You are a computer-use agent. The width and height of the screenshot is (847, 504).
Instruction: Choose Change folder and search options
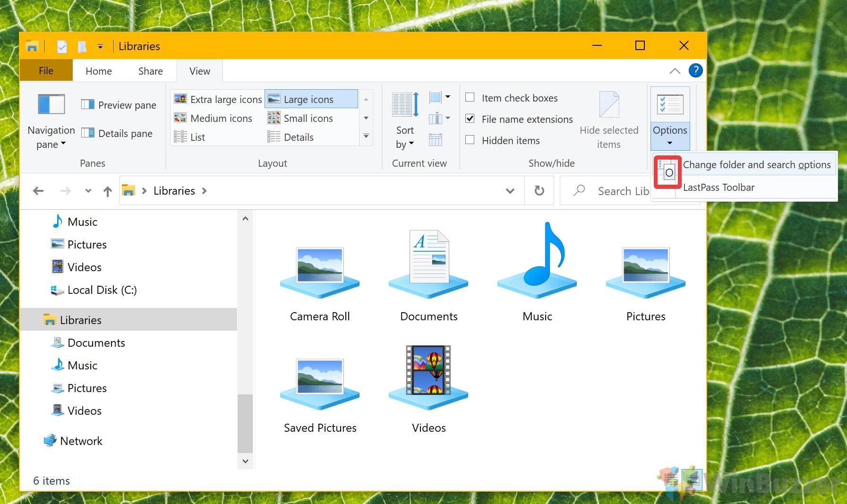(756, 165)
